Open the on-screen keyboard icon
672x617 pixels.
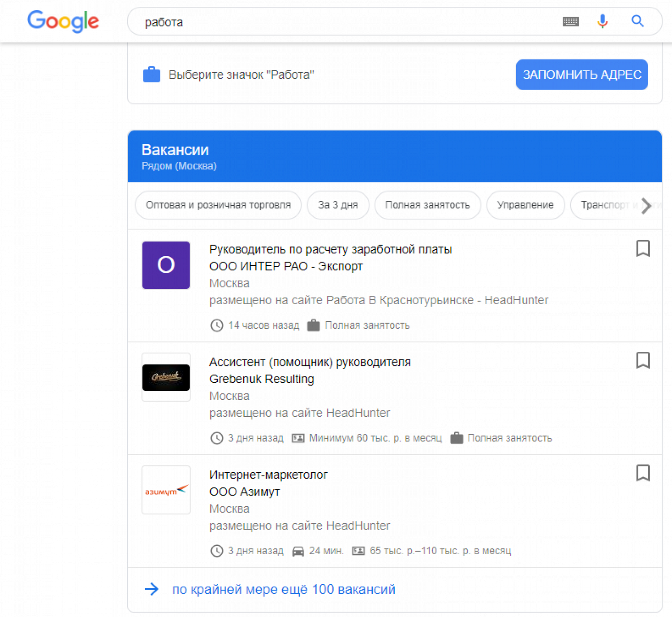click(x=570, y=22)
